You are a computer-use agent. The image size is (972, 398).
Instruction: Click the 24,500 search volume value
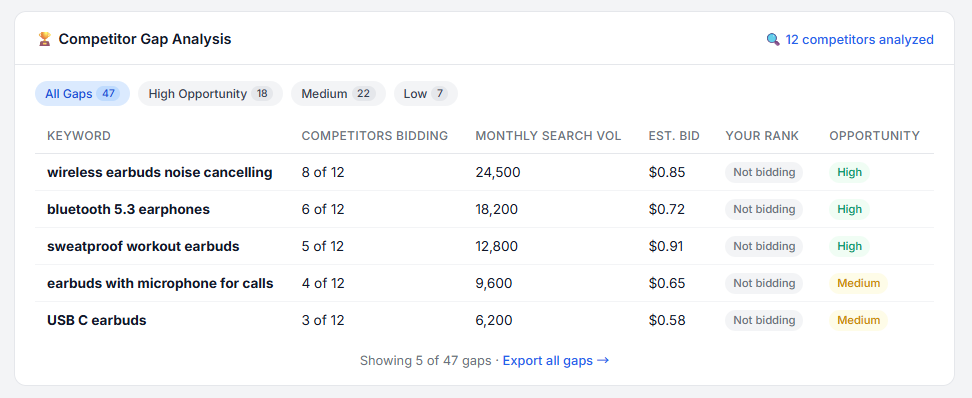coord(498,172)
